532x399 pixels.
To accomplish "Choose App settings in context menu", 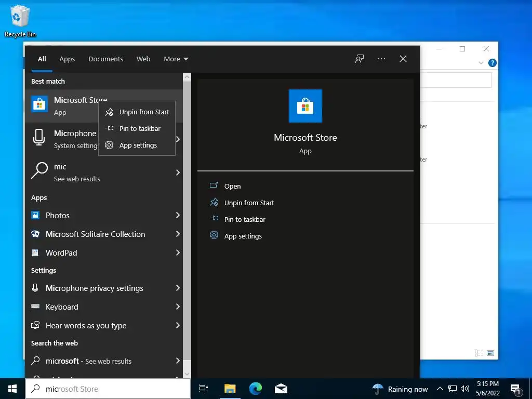I will (137, 145).
